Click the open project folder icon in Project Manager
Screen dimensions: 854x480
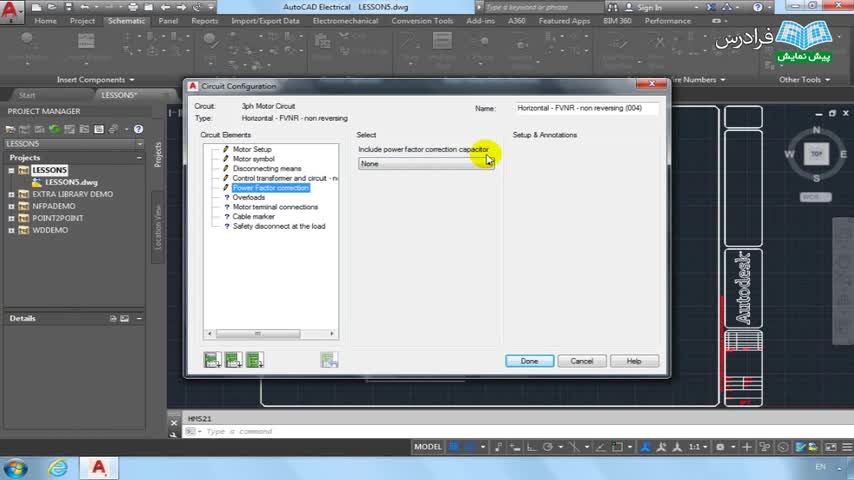[x=10, y=129]
